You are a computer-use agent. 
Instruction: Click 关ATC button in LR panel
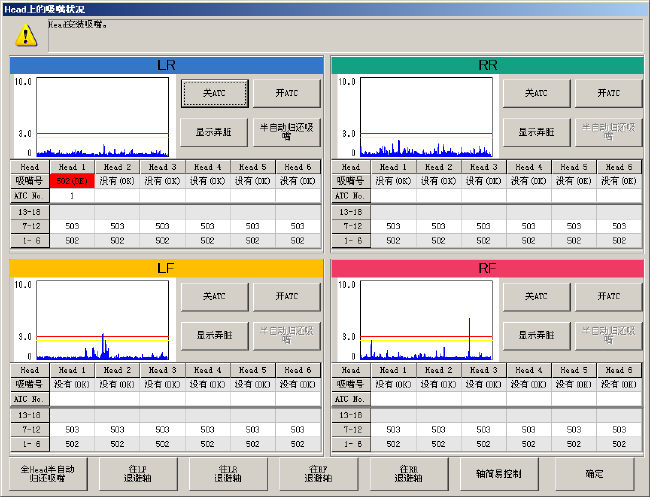pyautogui.click(x=214, y=93)
